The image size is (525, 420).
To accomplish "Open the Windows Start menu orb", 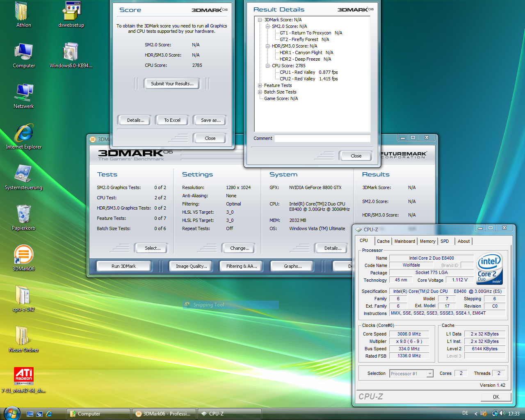I will (x=12, y=413).
